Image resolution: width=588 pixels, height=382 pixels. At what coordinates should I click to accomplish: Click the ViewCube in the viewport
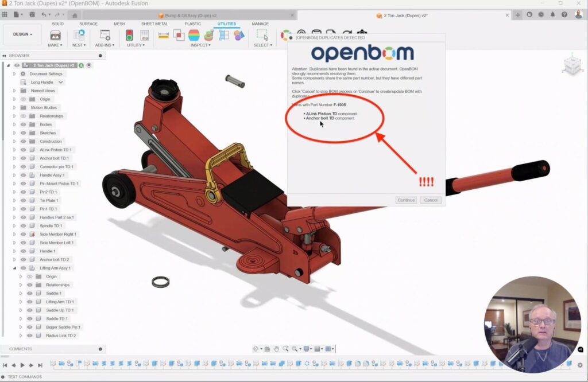point(572,65)
